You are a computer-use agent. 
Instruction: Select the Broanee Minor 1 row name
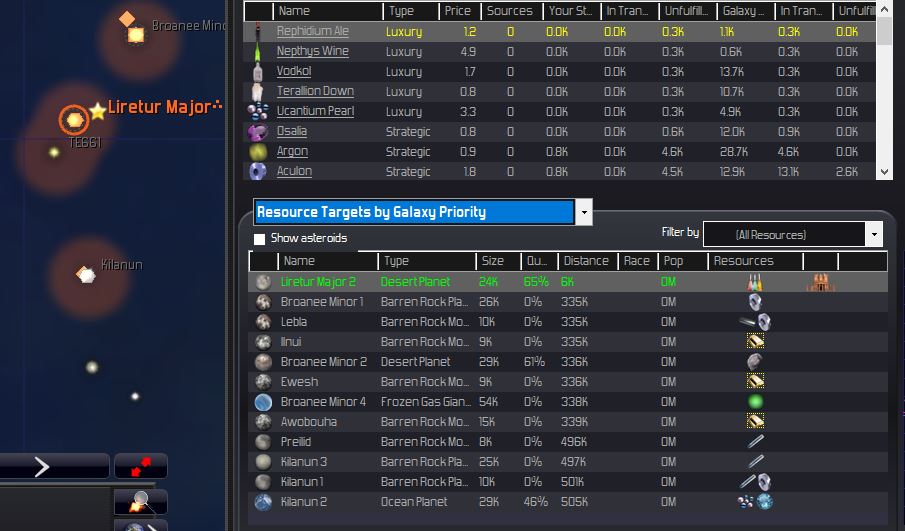click(322, 302)
